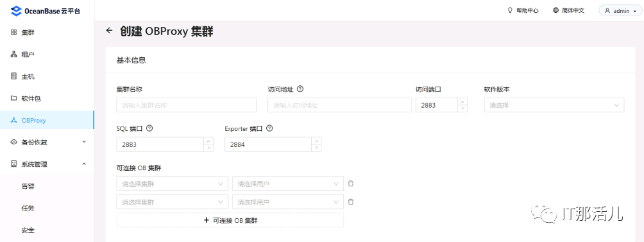Increase the Exporter 端口 value with up arrow
This screenshot has width=644, height=242.
coord(317,141)
